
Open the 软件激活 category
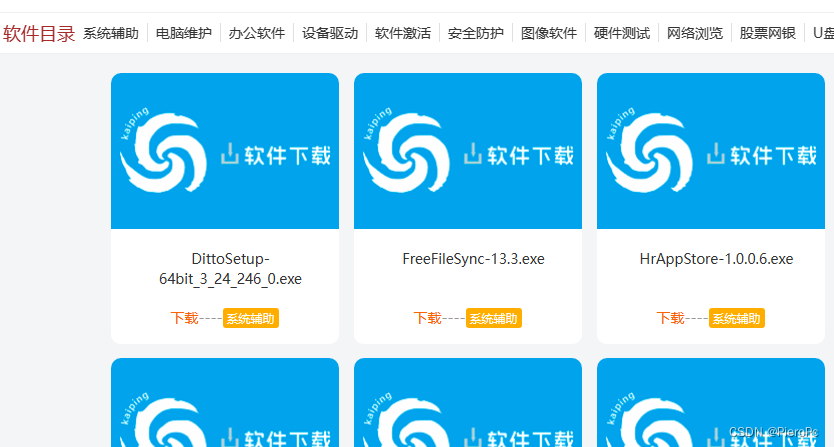(403, 33)
